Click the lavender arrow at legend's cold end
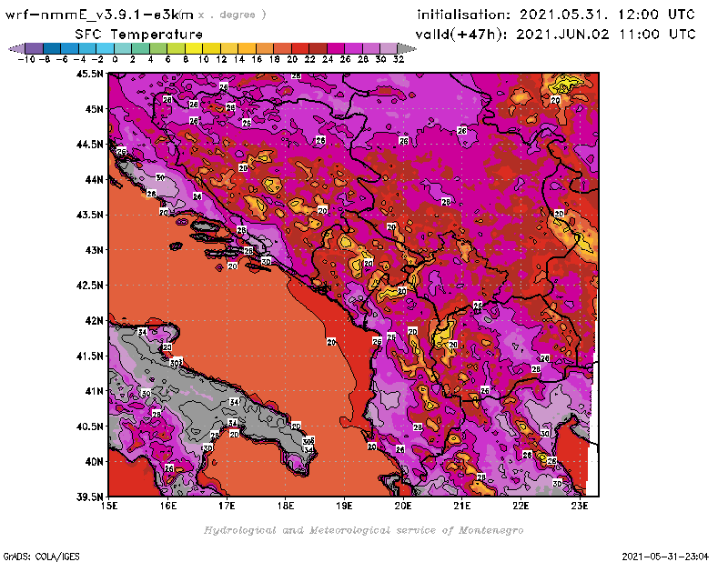This screenshot has height=562, width=728. click(17, 48)
